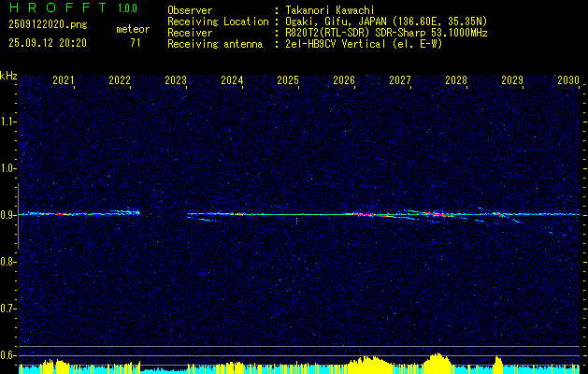This screenshot has height=374, width=588.
Task: Click time marker 2030
Action: click(568, 79)
